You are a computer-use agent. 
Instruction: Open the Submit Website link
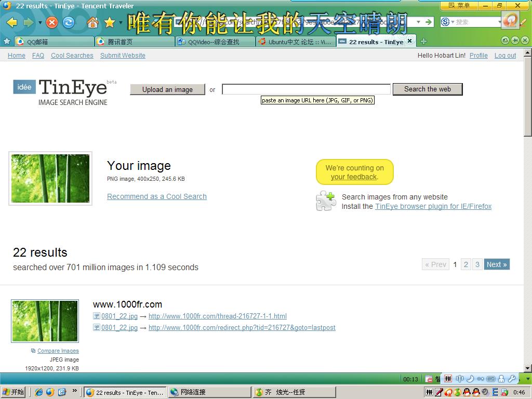(123, 55)
